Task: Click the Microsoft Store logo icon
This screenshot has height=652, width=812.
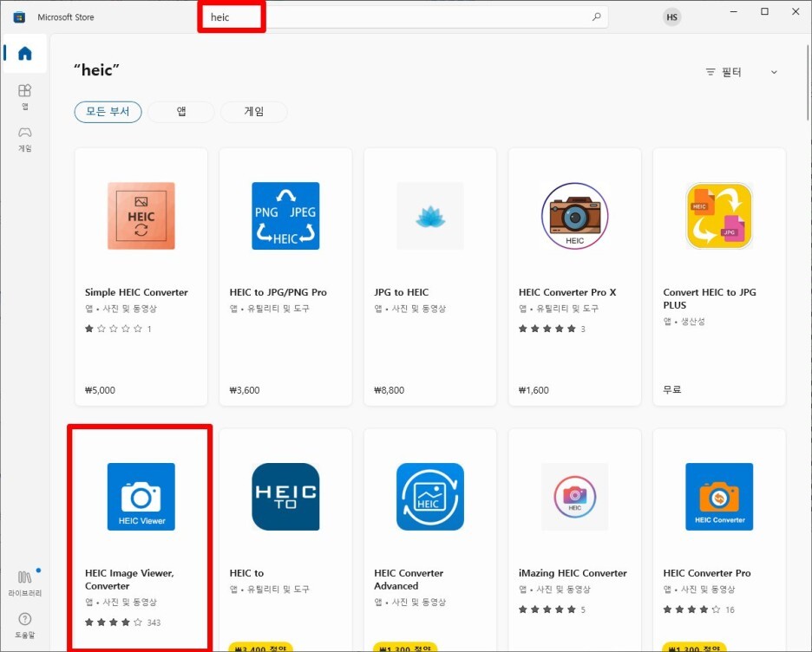Action: pos(19,17)
